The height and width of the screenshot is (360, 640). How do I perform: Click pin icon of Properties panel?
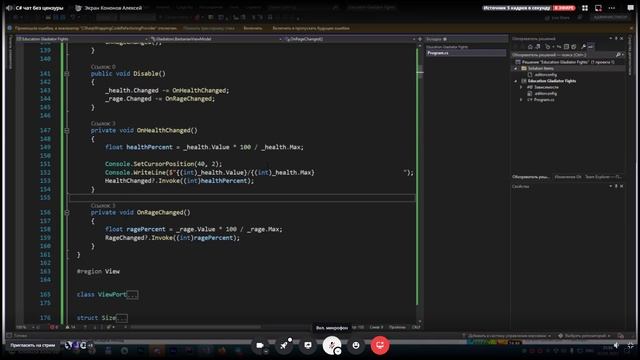pyautogui.click(x=616, y=186)
